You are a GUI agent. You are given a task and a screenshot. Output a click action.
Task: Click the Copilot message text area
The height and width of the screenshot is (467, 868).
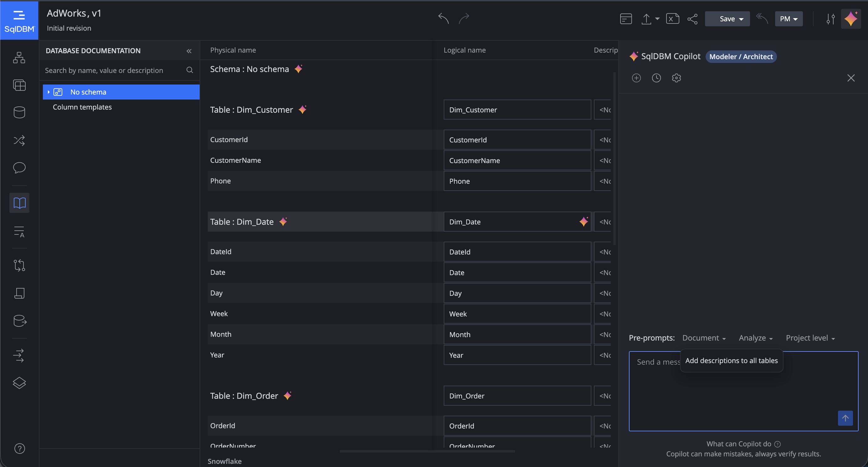743,391
